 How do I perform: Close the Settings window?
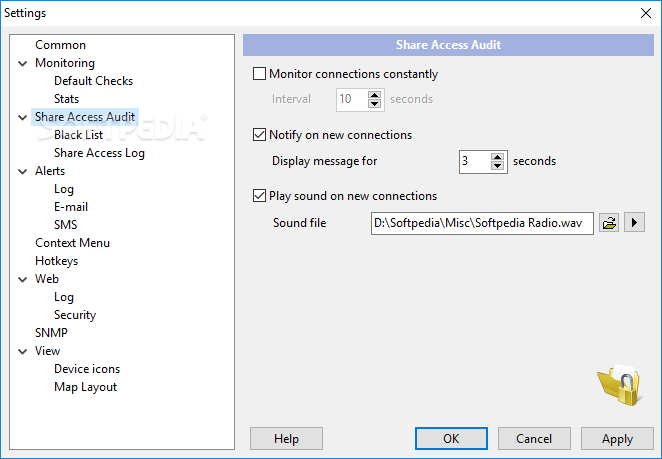pyautogui.click(x=646, y=13)
